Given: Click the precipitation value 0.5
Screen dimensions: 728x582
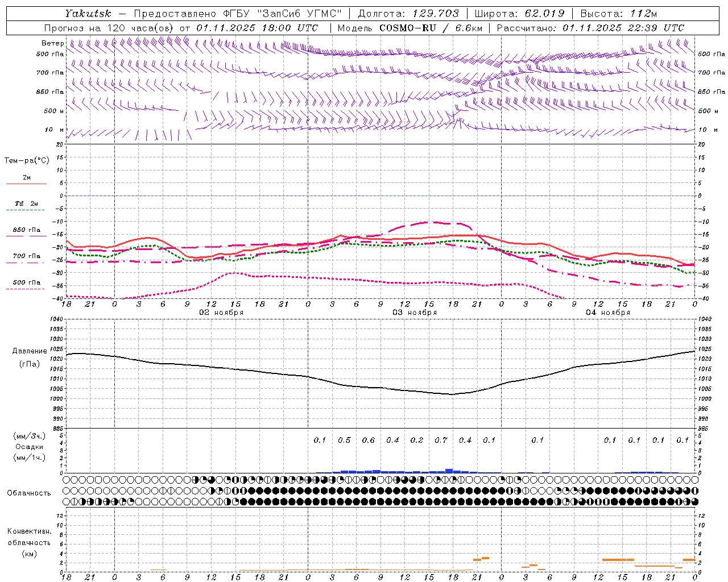Looking at the screenshot, I should coord(344,440).
